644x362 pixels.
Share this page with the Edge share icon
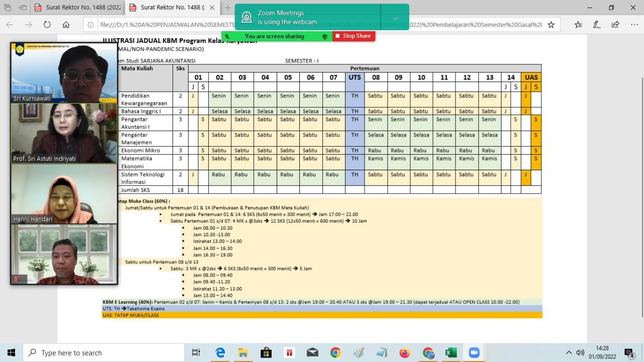pyautogui.click(x=615, y=25)
